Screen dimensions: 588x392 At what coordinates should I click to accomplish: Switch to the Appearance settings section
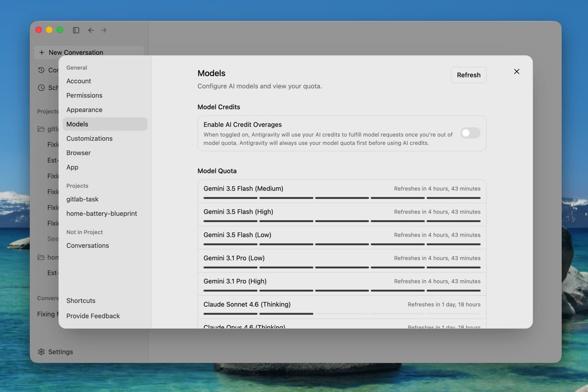point(105,110)
